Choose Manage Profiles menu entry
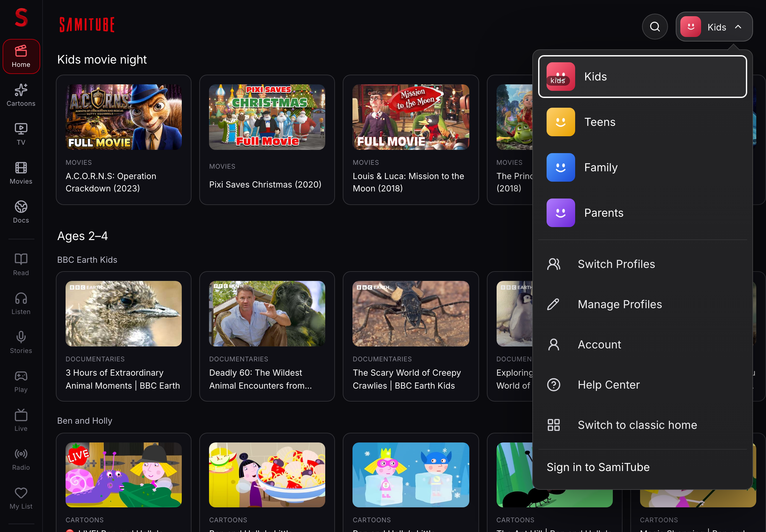 [x=642, y=304]
